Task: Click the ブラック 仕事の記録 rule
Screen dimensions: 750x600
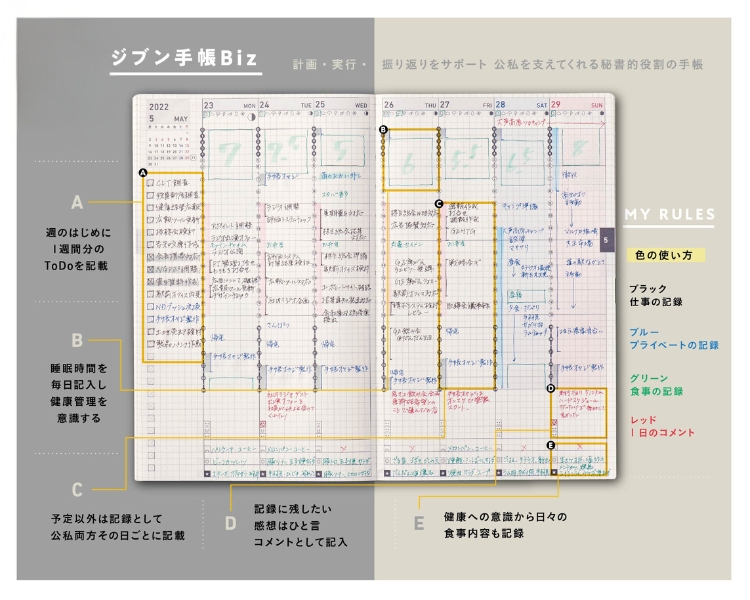Action: coord(656,295)
